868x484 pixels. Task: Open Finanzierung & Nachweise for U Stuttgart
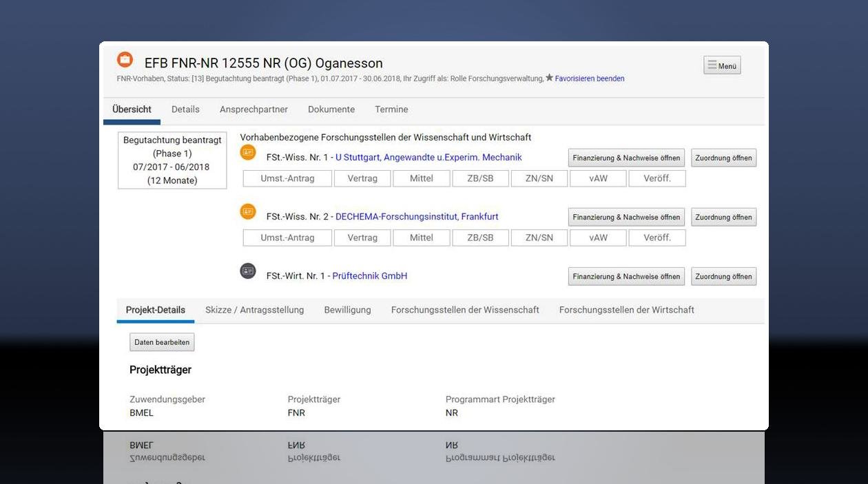pyautogui.click(x=626, y=158)
